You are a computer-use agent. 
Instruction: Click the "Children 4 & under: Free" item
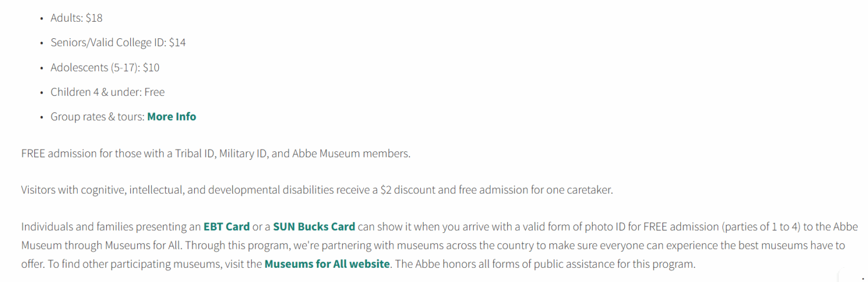(x=107, y=92)
